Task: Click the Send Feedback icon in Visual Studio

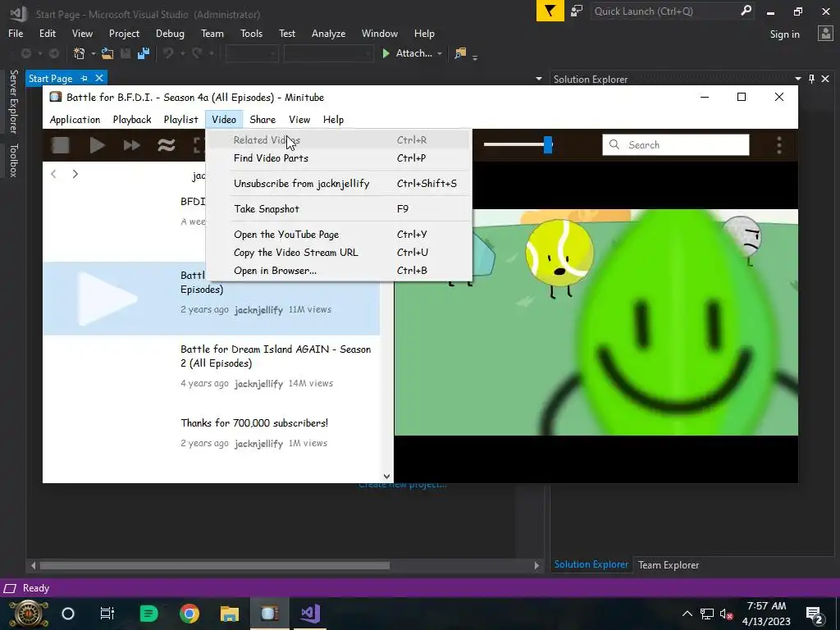Action: 577,11
